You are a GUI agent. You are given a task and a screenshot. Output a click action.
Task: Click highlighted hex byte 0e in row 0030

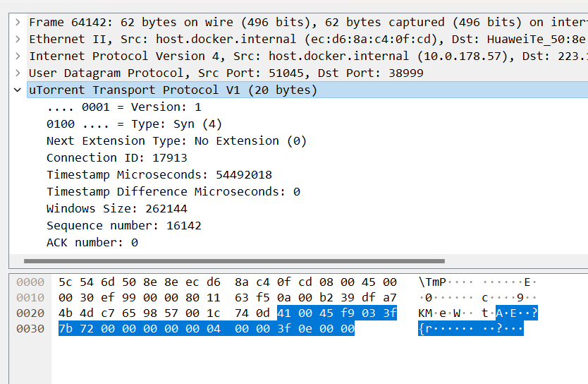[305, 329]
